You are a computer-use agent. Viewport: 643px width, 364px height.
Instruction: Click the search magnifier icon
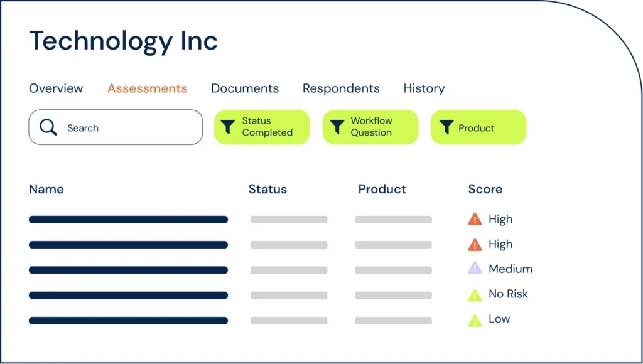tap(48, 127)
